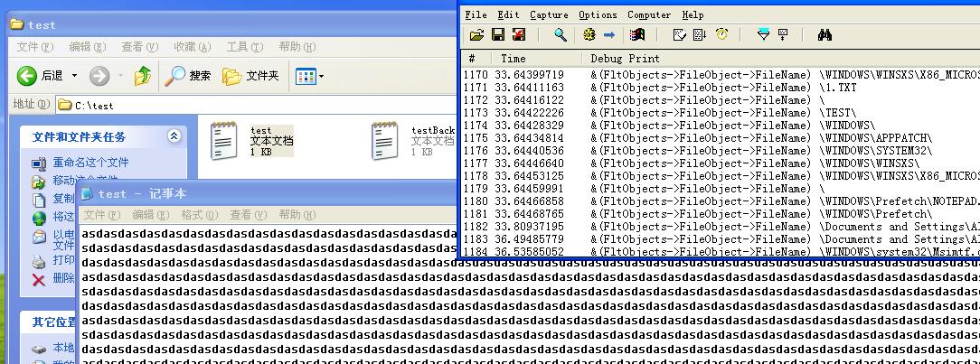Click the C:\test address bar field

pyautogui.click(x=256, y=106)
